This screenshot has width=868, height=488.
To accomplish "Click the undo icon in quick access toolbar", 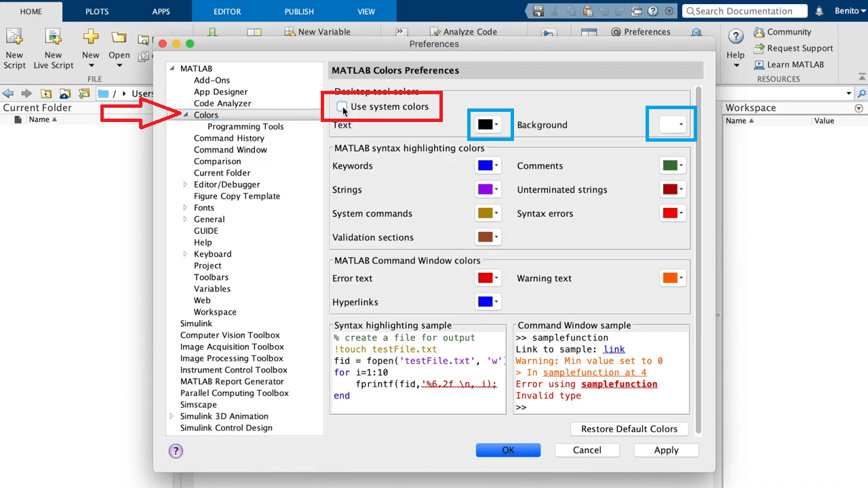I will pyautogui.click(x=604, y=11).
